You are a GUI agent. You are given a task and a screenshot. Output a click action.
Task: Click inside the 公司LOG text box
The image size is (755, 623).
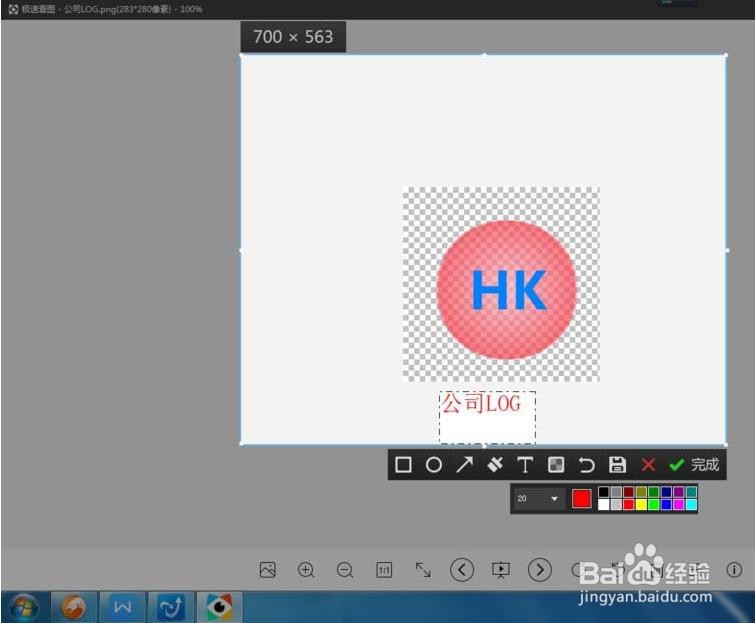[487, 417]
